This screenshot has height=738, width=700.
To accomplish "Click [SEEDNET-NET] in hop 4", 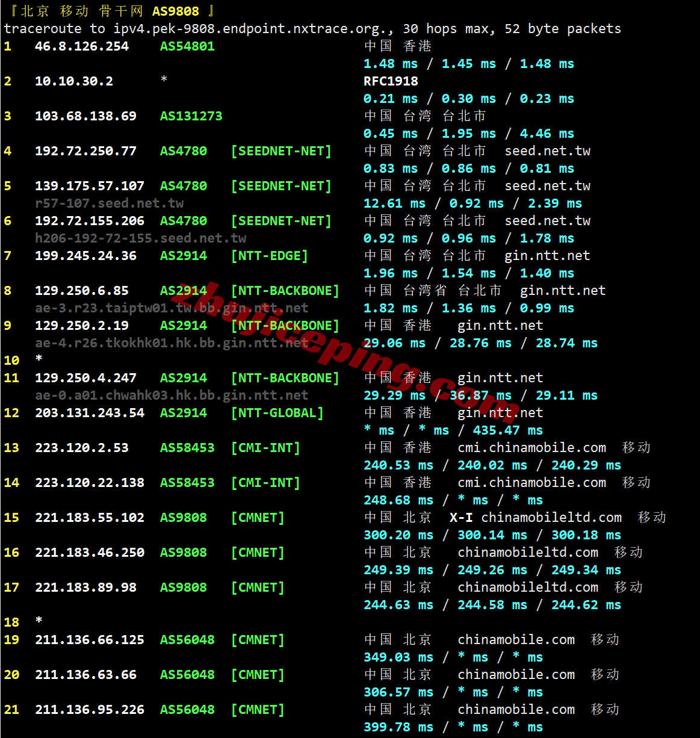I will pyautogui.click(x=281, y=151).
